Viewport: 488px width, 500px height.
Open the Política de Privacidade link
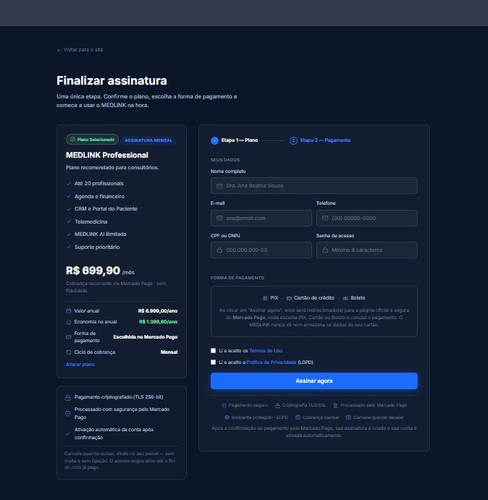tap(271, 362)
